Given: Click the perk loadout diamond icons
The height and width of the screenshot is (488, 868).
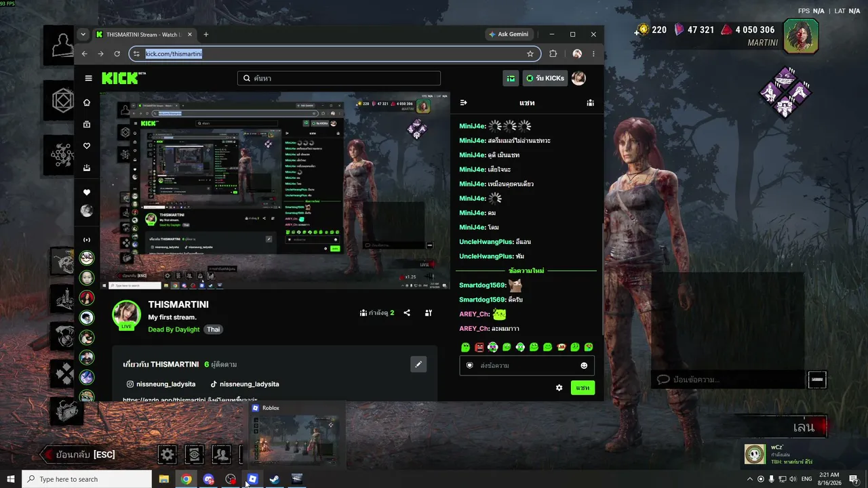Looking at the screenshot, I should 785,92.
